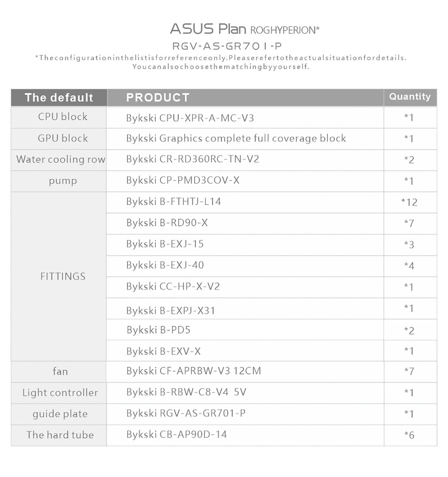Click Bykski CP-PMD3COV-X pump product

(x=183, y=180)
